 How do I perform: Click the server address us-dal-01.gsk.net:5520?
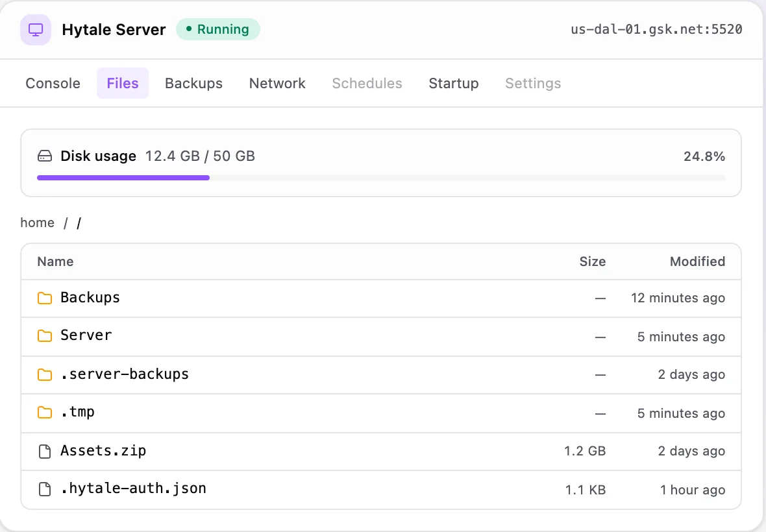(656, 29)
